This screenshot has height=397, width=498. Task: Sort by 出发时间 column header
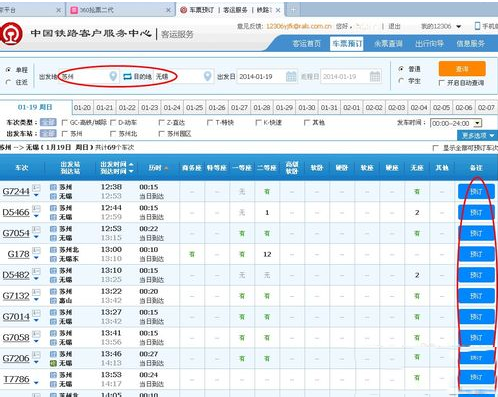(x=116, y=164)
